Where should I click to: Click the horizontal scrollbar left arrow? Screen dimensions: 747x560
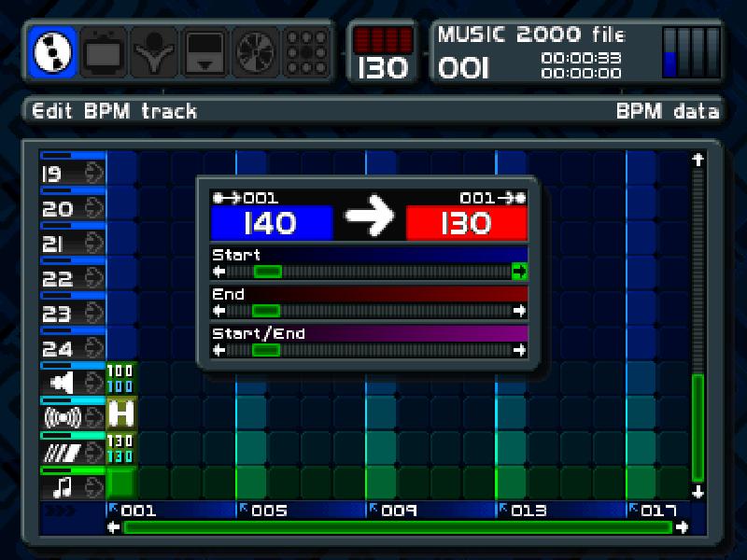pyautogui.click(x=113, y=527)
